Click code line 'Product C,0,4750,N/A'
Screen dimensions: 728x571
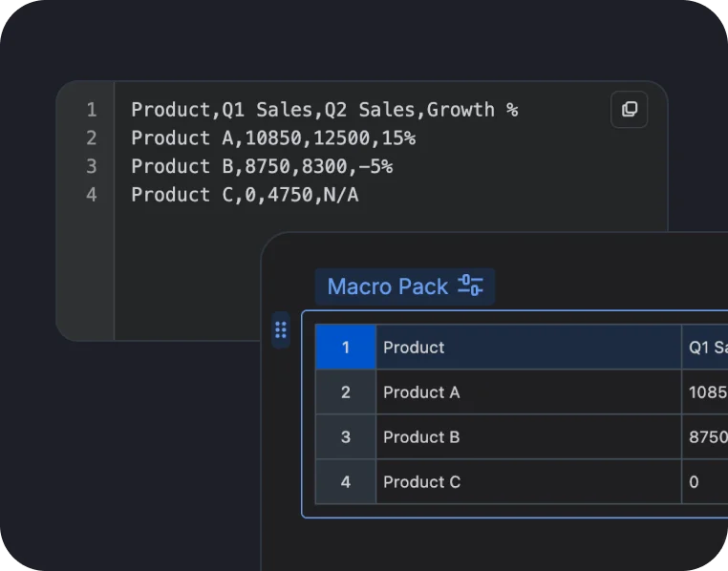pyautogui.click(x=245, y=195)
